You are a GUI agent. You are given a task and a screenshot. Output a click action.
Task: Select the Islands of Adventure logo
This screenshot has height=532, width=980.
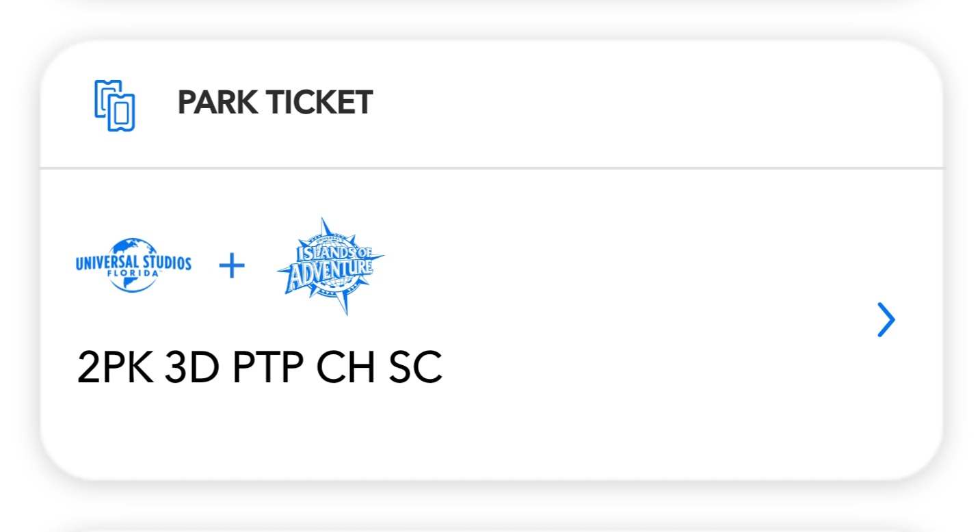(331, 266)
